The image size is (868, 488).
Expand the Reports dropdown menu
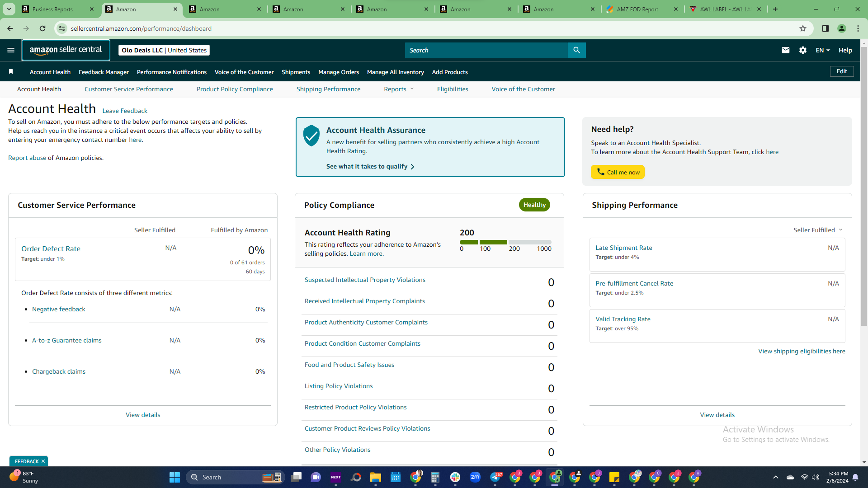tap(399, 89)
